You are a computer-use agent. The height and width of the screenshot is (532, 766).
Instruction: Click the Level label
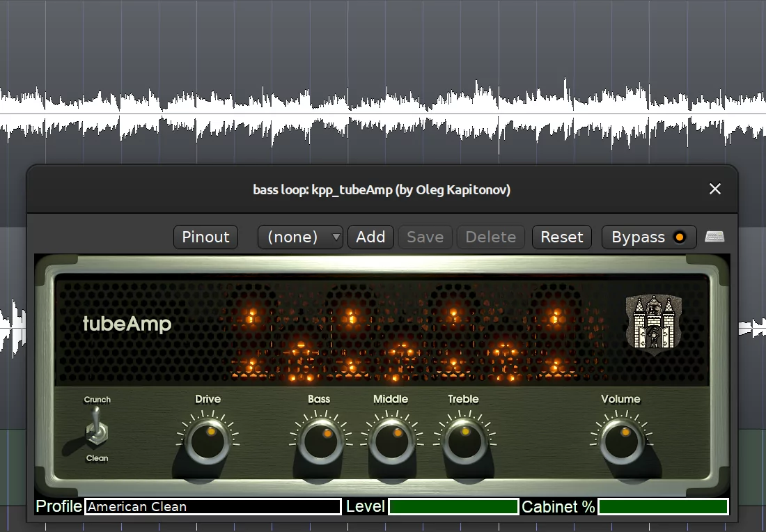[x=366, y=507]
